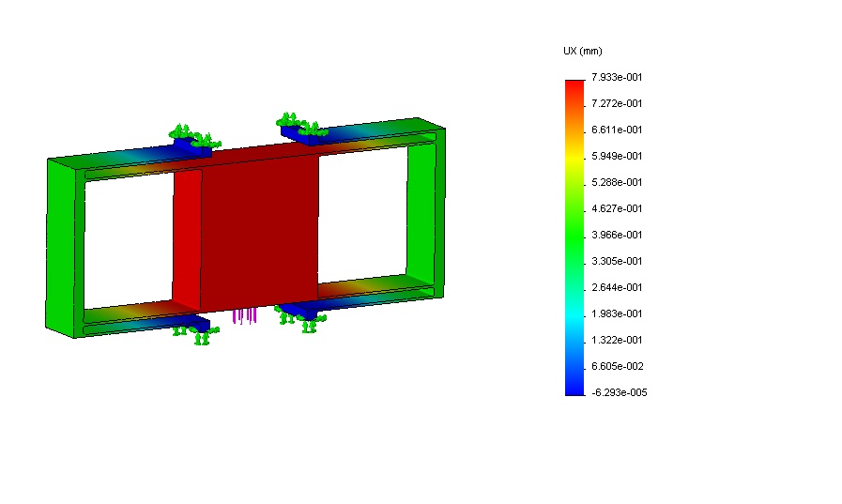Click the green fixture symbols at top-left clamp

(x=194, y=135)
